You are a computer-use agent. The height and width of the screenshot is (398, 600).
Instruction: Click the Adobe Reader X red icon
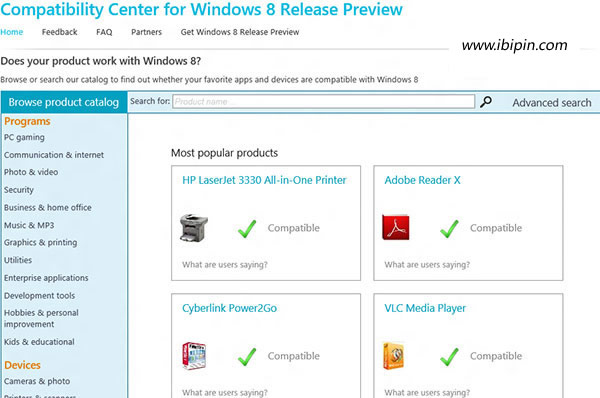(x=396, y=227)
